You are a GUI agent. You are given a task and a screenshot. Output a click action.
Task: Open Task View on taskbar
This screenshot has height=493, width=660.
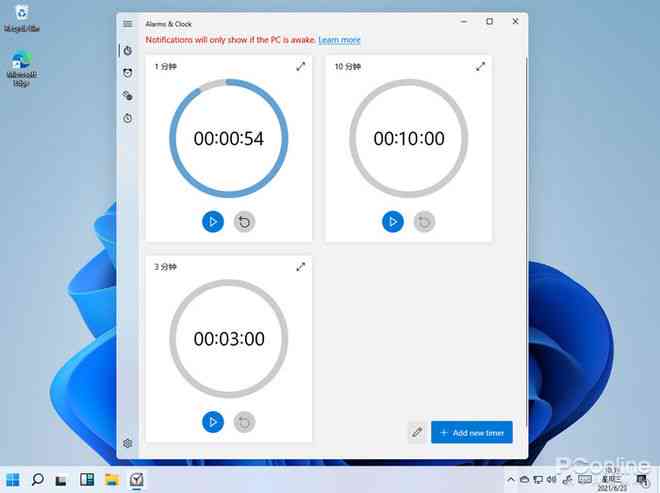click(x=61, y=480)
